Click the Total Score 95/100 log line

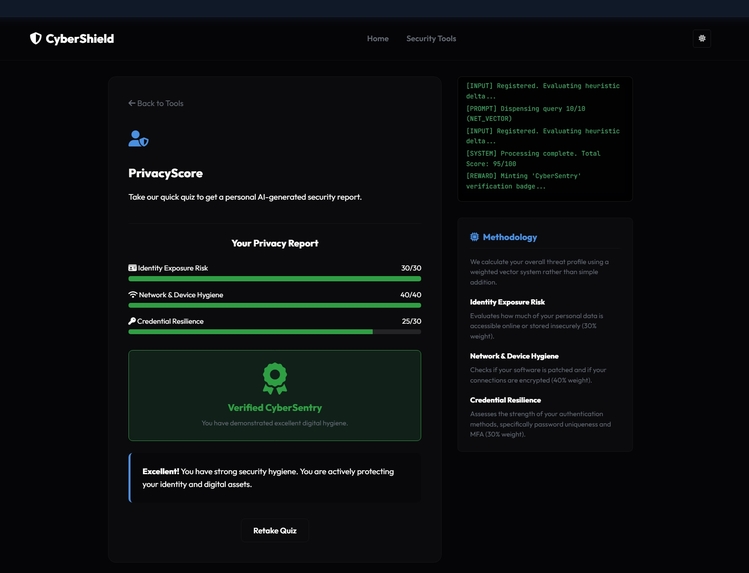coord(533,159)
